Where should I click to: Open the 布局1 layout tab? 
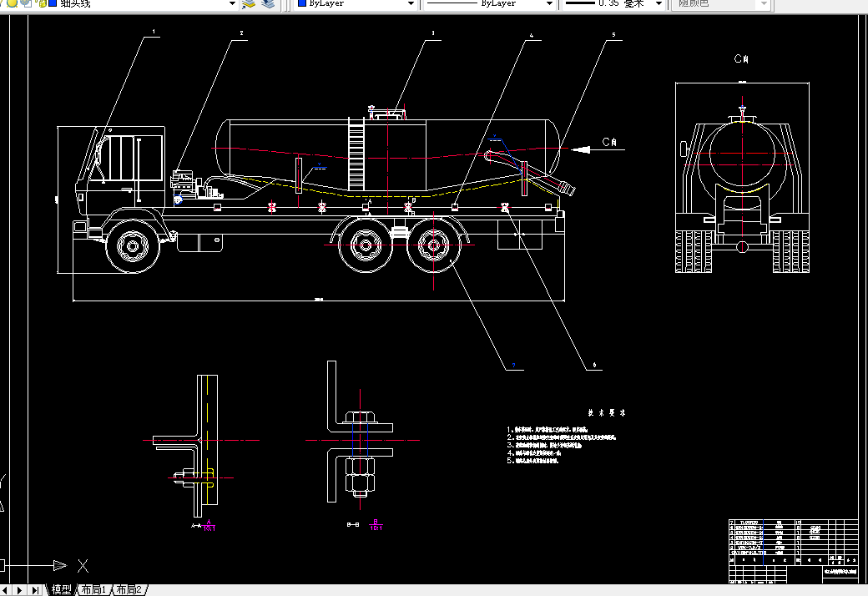click(93, 590)
